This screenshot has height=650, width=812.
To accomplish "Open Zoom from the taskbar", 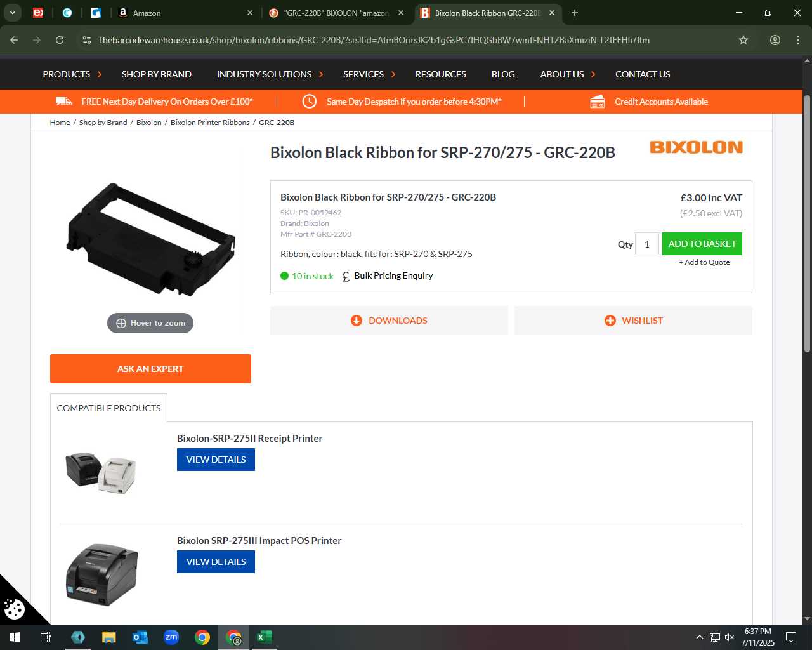I will point(171,637).
